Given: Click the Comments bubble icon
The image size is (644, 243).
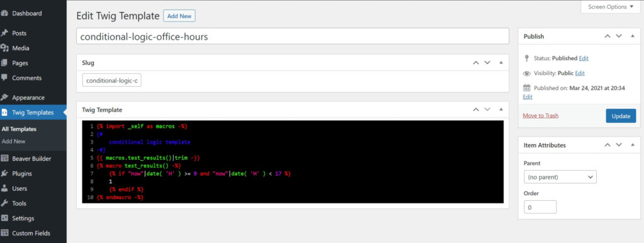Looking at the screenshot, I should click(x=4, y=77).
